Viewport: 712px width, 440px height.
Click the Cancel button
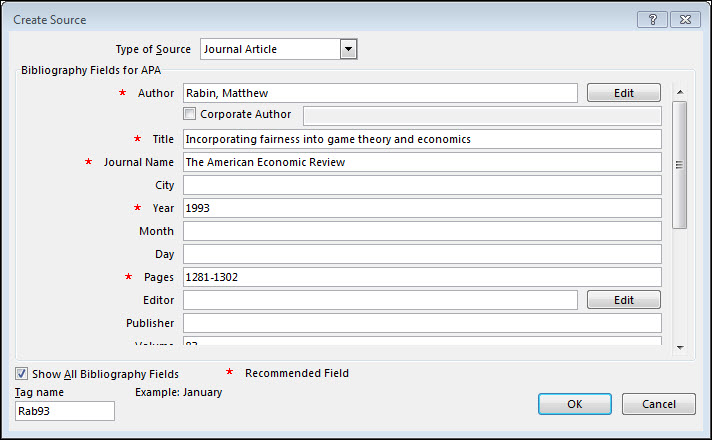pyautogui.click(x=659, y=404)
